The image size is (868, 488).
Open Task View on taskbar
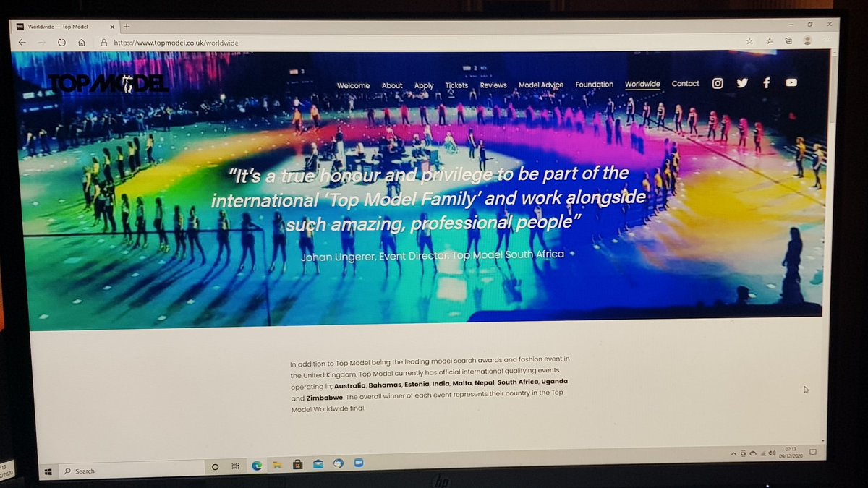(235, 468)
